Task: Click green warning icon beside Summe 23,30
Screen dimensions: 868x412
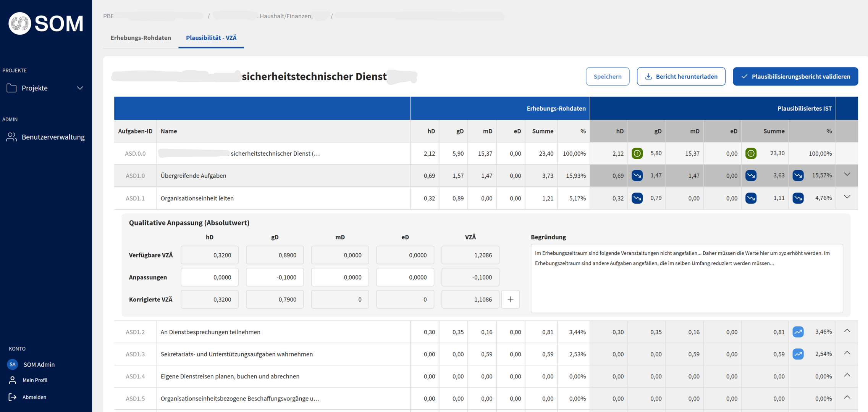Action: [751, 153]
